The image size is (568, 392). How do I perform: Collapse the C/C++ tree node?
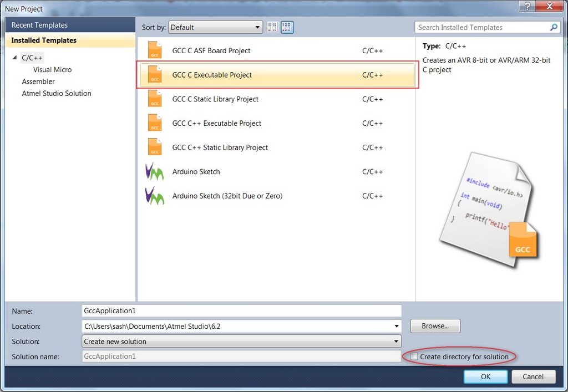[x=15, y=58]
